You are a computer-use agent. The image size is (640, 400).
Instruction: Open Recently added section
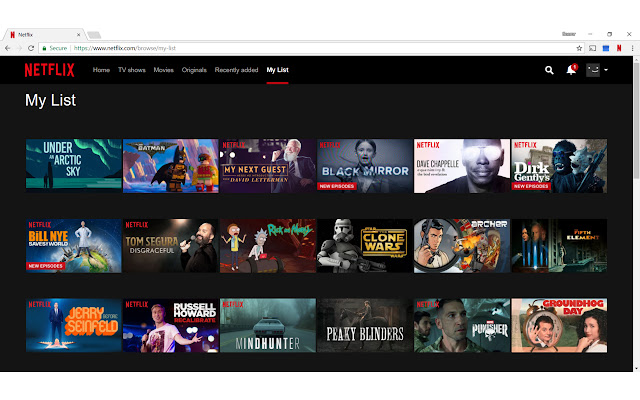(236, 70)
